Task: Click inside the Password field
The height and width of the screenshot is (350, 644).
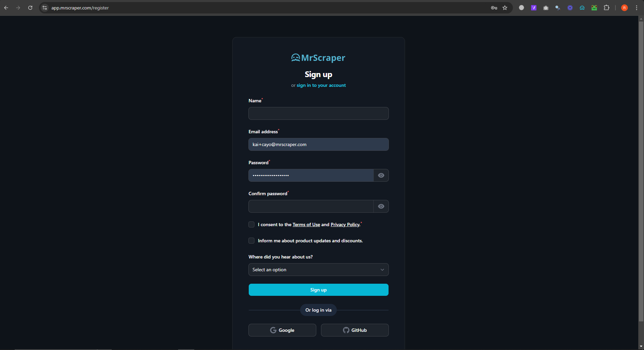Action: (311, 175)
